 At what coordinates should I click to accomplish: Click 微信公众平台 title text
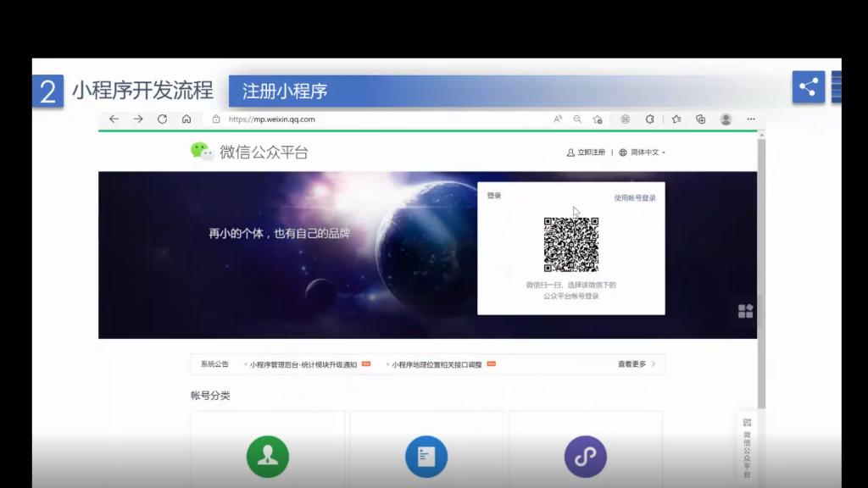(x=264, y=152)
